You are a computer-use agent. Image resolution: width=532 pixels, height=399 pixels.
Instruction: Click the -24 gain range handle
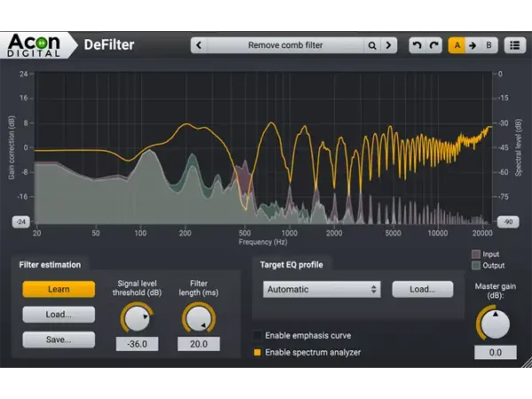pyautogui.click(x=21, y=222)
